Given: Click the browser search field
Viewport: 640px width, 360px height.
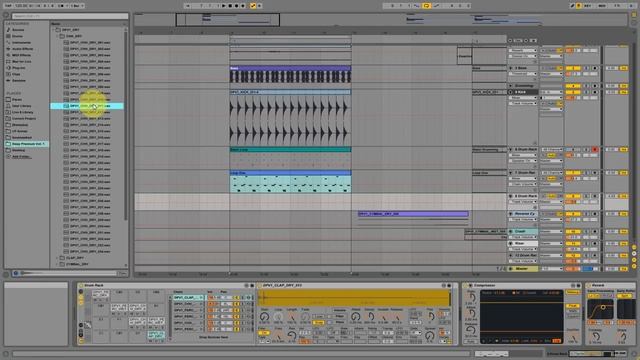Looking at the screenshot, I should [70, 16].
